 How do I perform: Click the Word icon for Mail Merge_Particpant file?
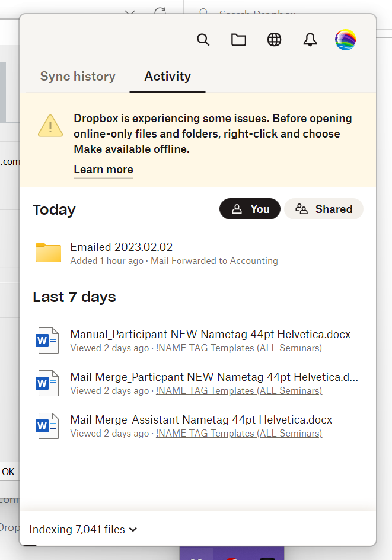[x=47, y=383]
